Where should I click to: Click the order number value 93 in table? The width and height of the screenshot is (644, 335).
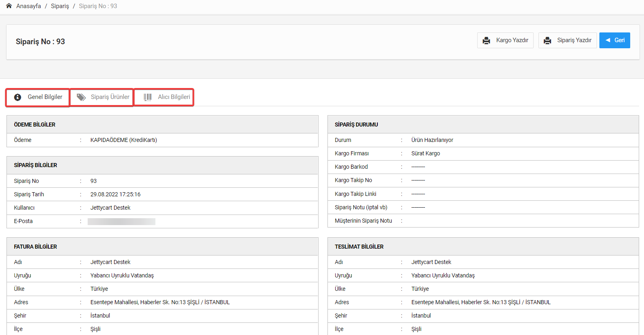click(93, 181)
